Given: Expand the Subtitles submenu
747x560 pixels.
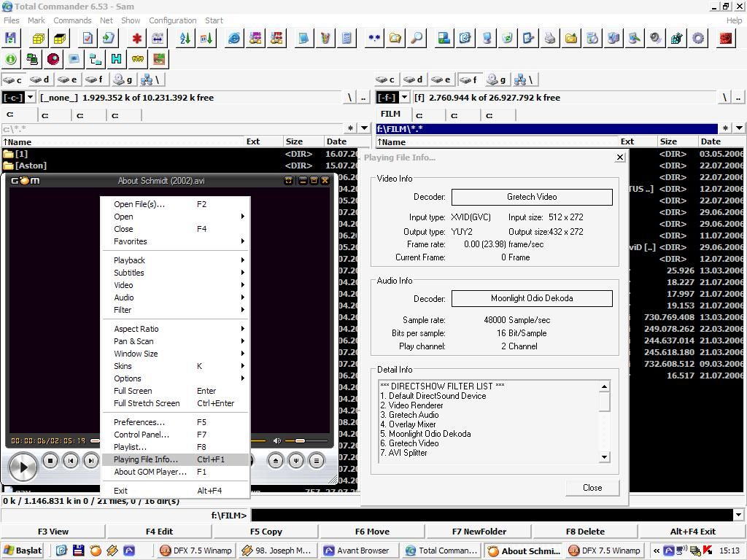Looking at the screenshot, I should coord(175,273).
